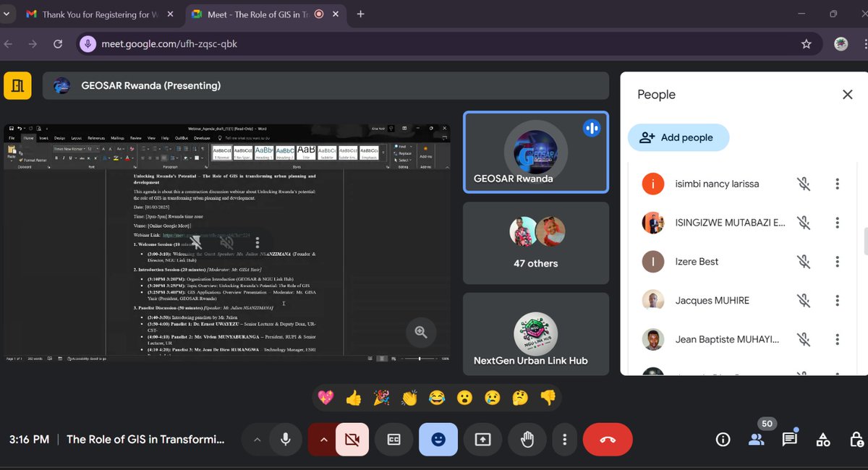Viewport: 868px width, 470px height.
Task: Open the 47 others tile
Action: pyautogui.click(x=536, y=243)
